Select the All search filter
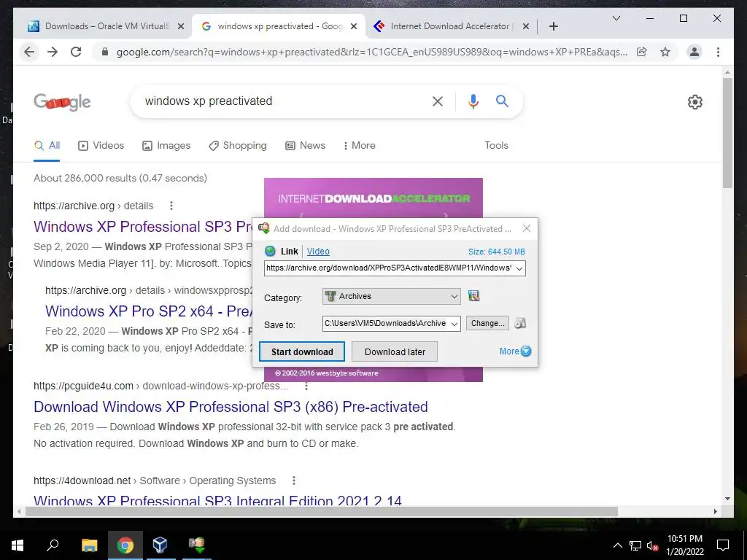Image resolution: width=747 pixels, height=560 pixels. click(x=47, y=145)
